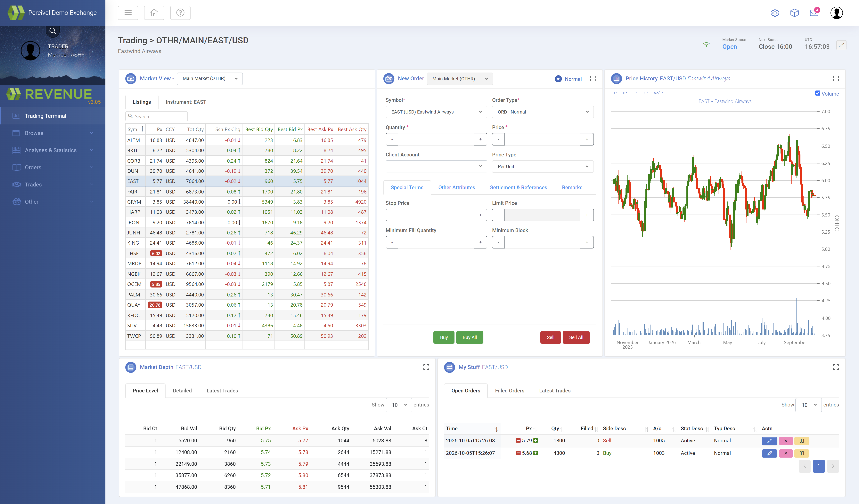Switch to Other Attributes tab
The width and height of the screenshot is (859, 504).
pyautogui.click(x=456, y=188)
